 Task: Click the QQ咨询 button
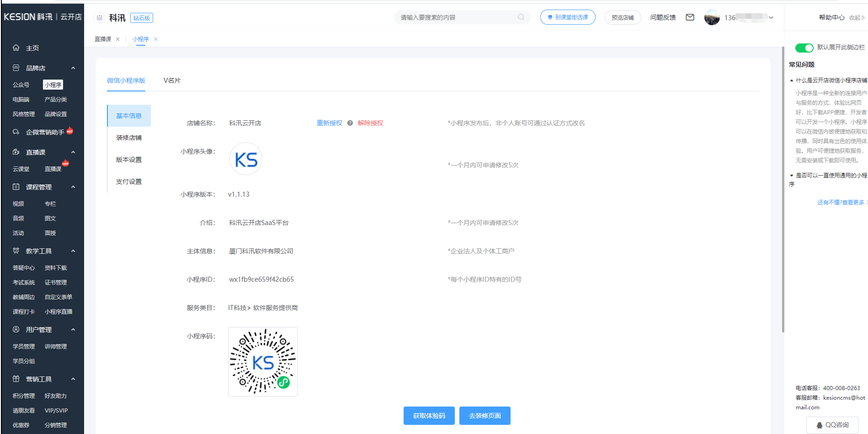coord(832,425)
